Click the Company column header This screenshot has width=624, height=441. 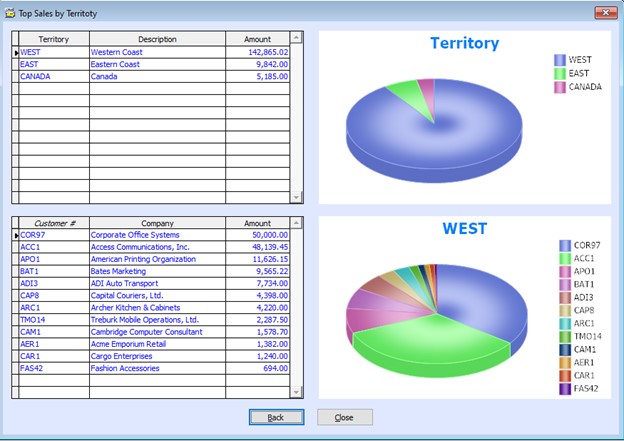click(x=157, y=223)
